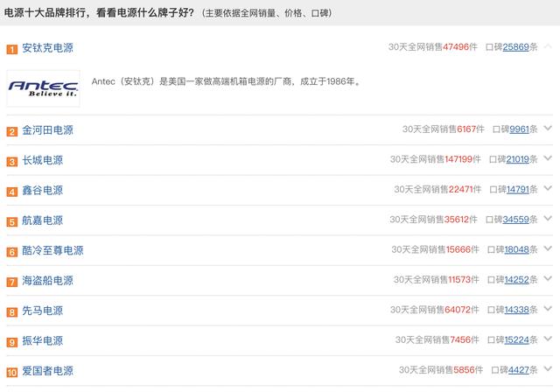Click rank badge number 10
Image resolution: width=560 pixels, height=392 pixels.
pyautogui.click(x=11, y=373)
